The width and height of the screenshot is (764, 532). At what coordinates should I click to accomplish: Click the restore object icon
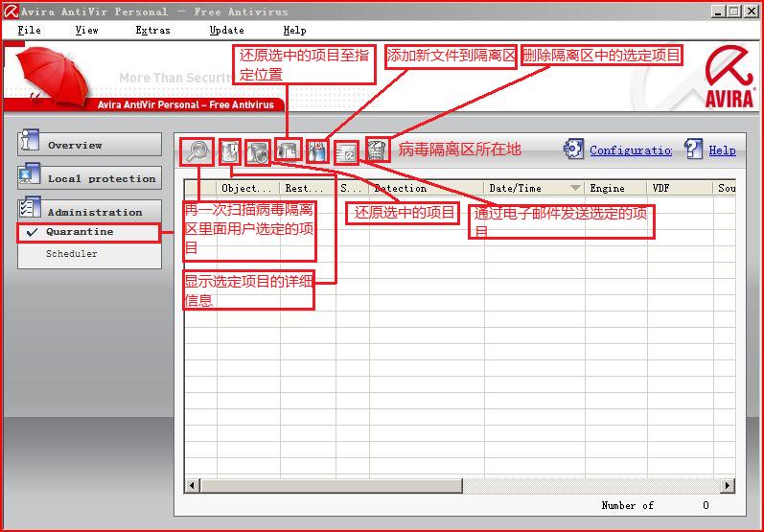[x=258, y=153]
